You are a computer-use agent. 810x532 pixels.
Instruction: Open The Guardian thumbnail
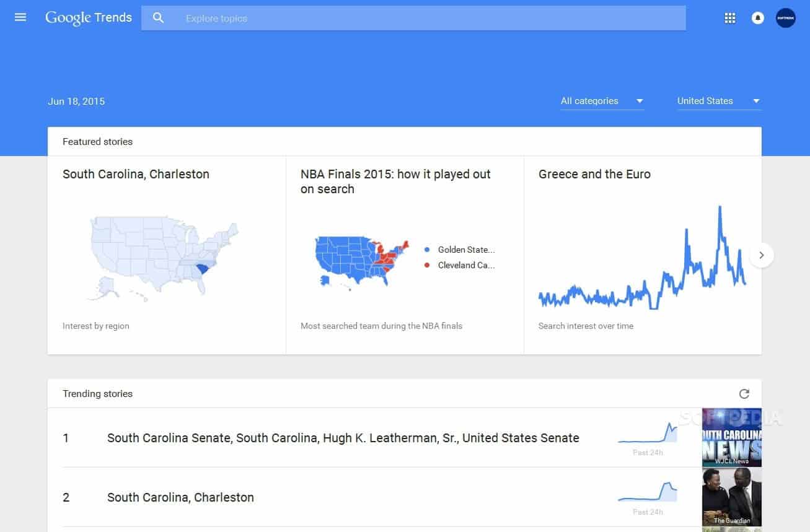click(x=731, y=497)
